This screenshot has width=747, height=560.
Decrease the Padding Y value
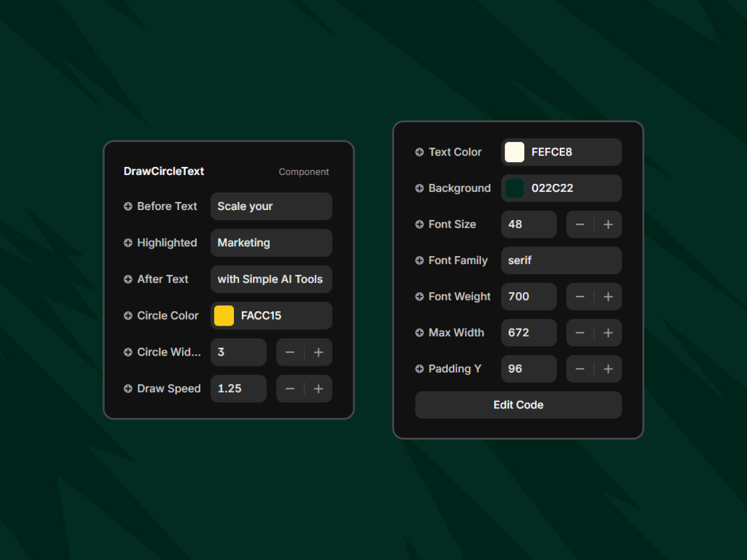point(580,369)
